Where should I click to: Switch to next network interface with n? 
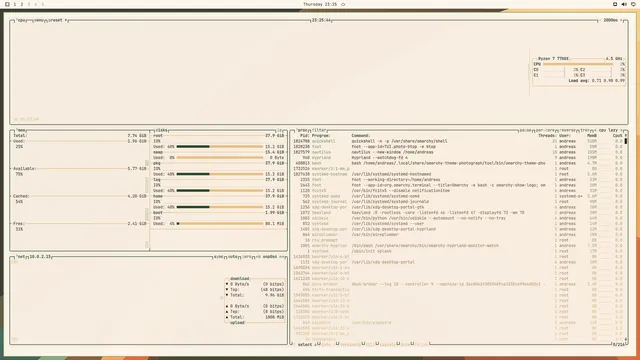click(281, 257)
